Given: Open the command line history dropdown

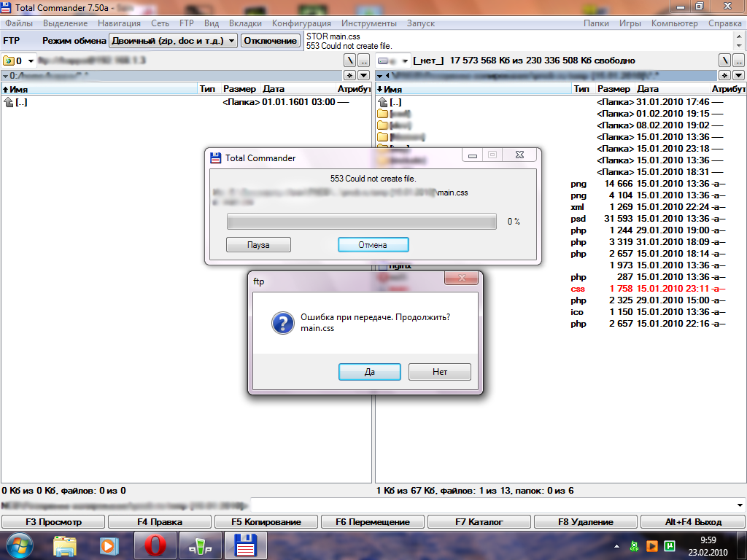Looking at the screenshot, I should click(740, 505).
